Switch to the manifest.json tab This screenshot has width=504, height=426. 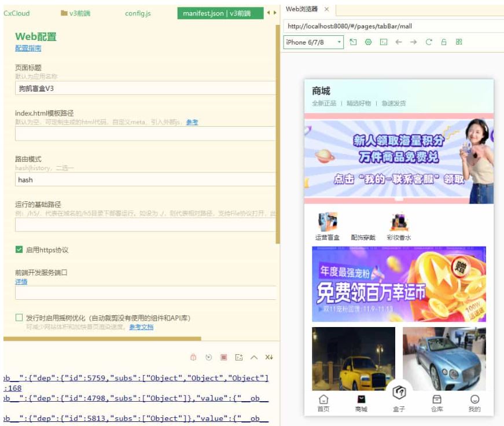tap(219, 13)
